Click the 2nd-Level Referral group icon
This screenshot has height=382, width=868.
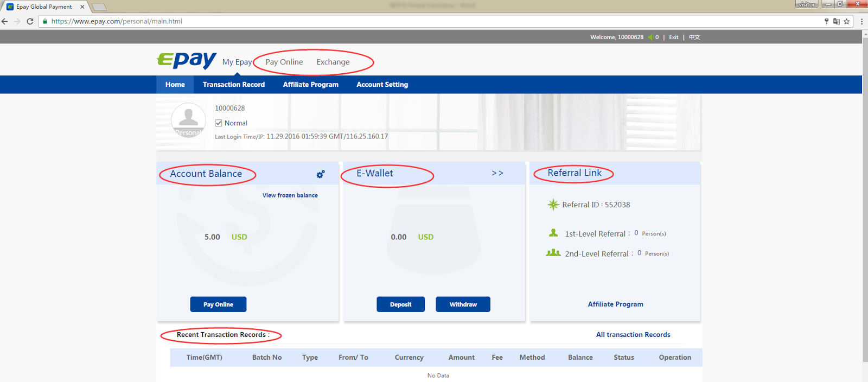coord(553,253)
